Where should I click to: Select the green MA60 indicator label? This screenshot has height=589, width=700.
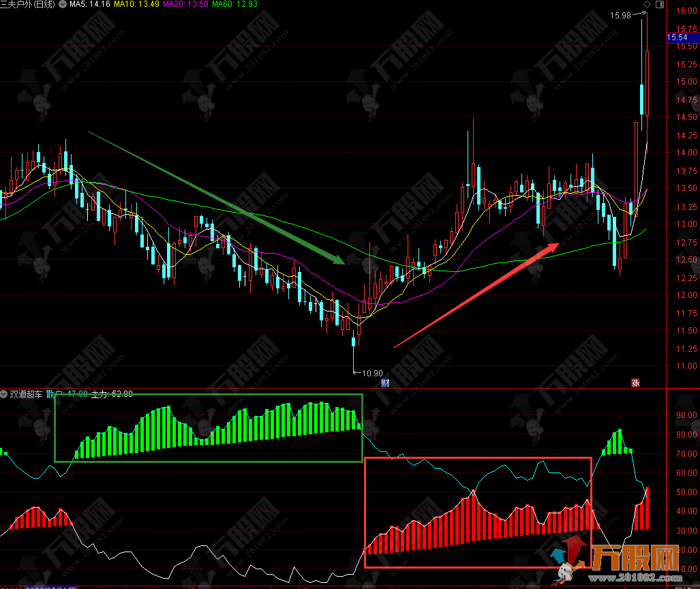click(x=233, y=5)
